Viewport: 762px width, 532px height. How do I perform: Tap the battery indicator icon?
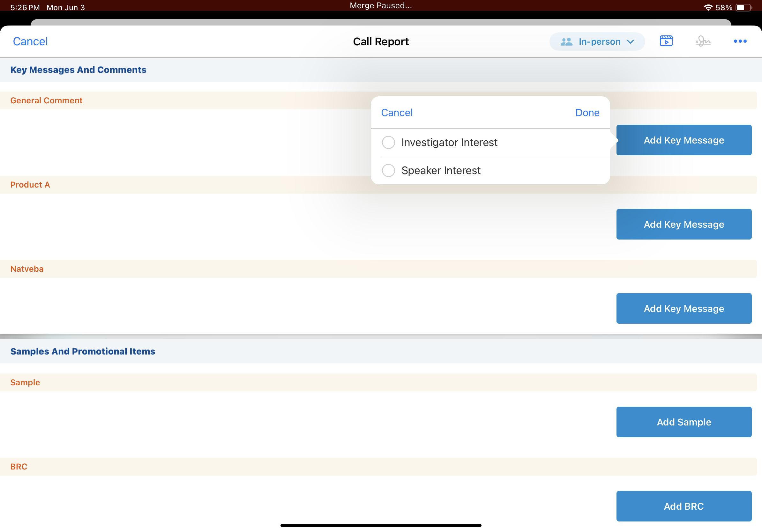743,7
